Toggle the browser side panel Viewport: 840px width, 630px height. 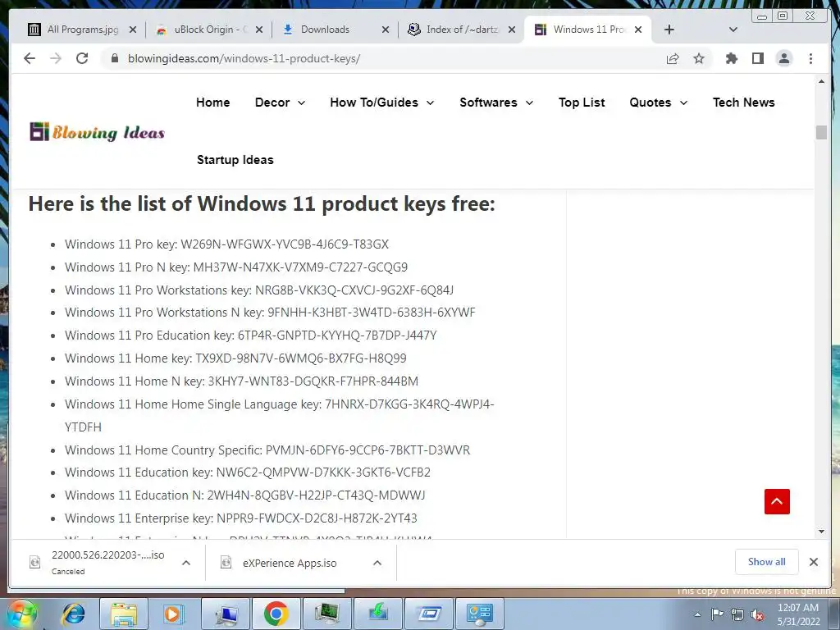(757, 58)
